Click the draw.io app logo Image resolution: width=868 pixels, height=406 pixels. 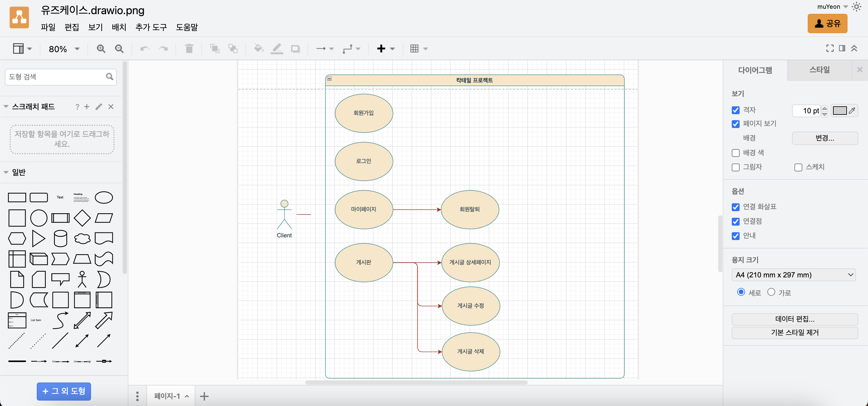19,17
